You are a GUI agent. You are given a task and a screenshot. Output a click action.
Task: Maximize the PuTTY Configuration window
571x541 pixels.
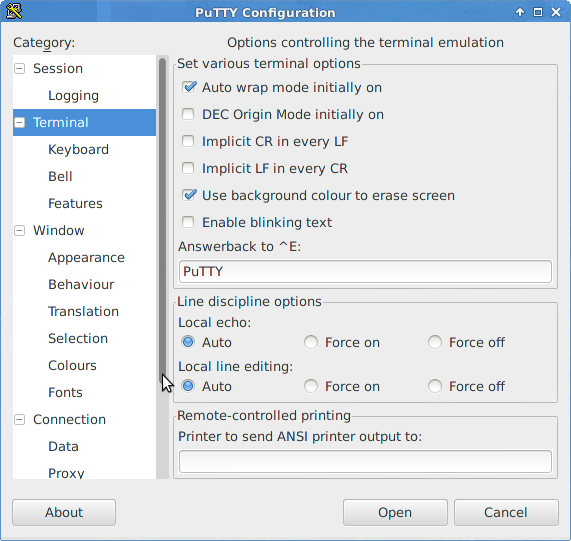click(538, 12)
